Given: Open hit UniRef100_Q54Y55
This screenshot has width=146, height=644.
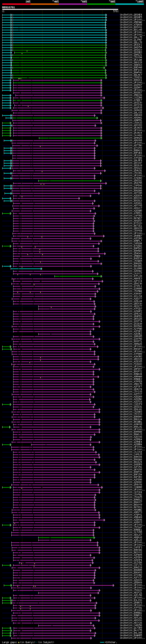Looking at the screenshot, I should coord(131,183).
